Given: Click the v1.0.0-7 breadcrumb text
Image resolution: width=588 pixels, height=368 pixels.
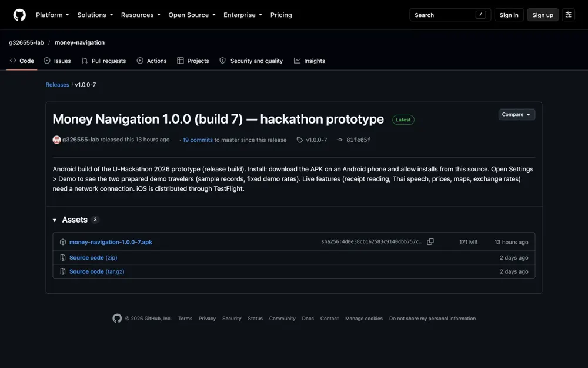Looking at the screenshot, I should 85,85.
